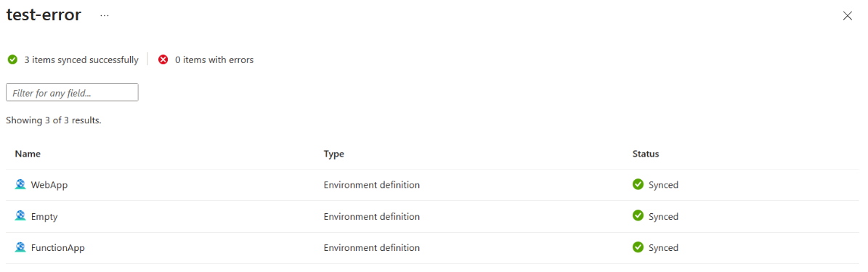This screenshot has height=272, width=868.
Task: Sort by the Name column header
Action: pyautogui.click(x=28, y=154)
